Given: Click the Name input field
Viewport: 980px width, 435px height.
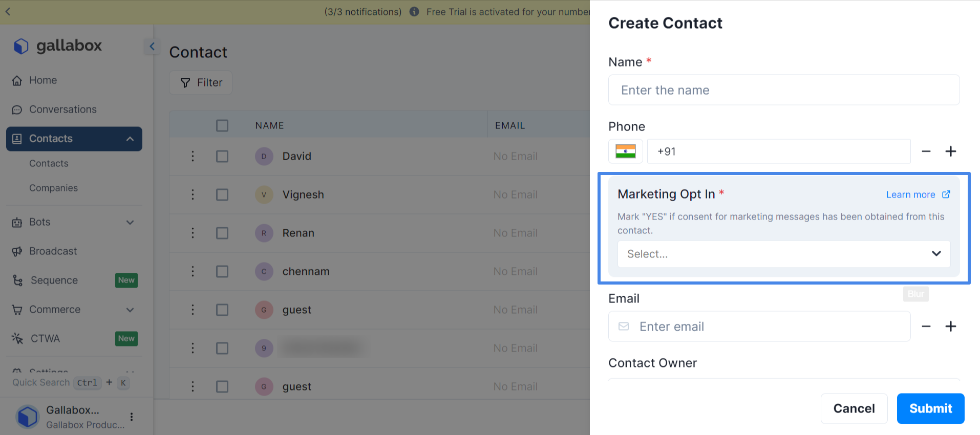Looking at the screenshot, I should pos(783,90).
